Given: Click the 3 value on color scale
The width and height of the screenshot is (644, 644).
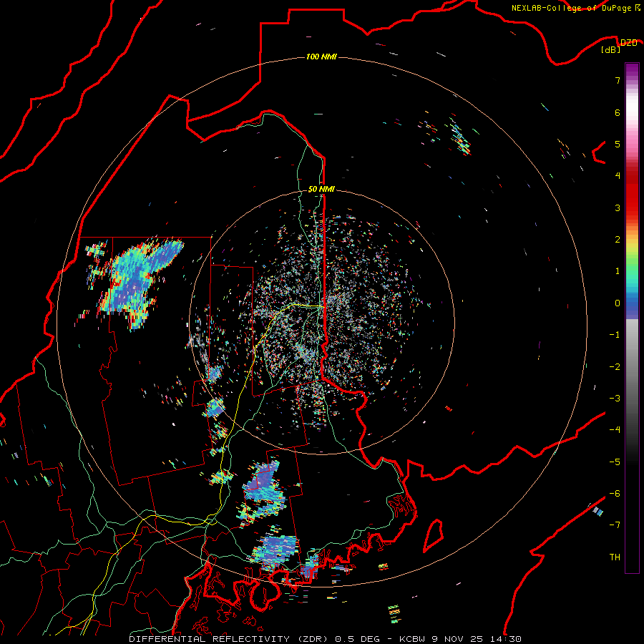Looking at the screenshot, I should click(x=618, y=208).
